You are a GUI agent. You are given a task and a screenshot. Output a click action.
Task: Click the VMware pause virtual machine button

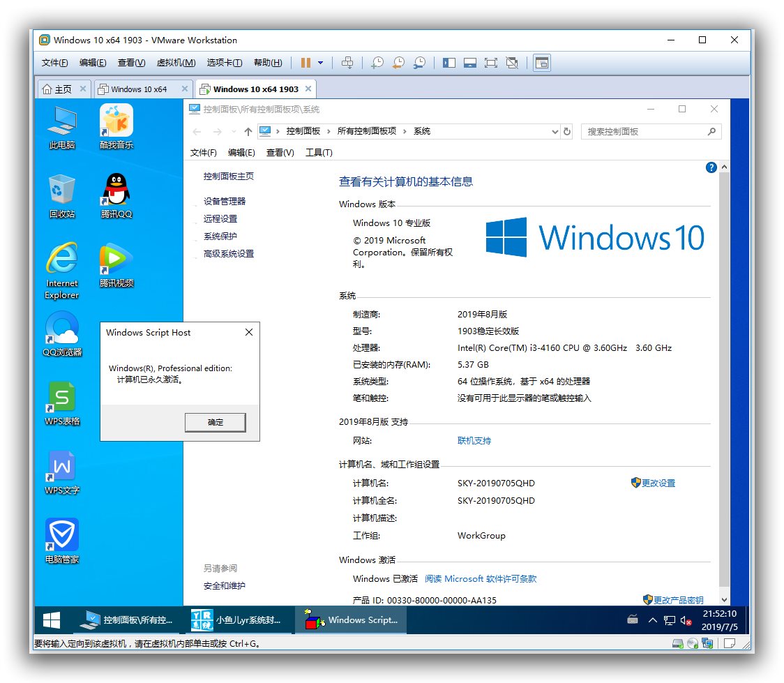point(306,63)
